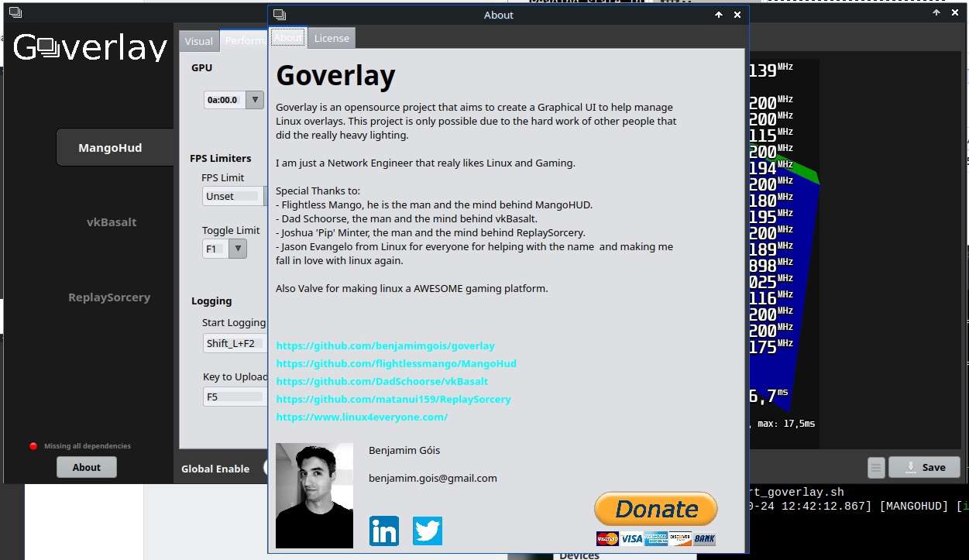
Task: Select the About tab in About window
Action: (x=288, y=37)
